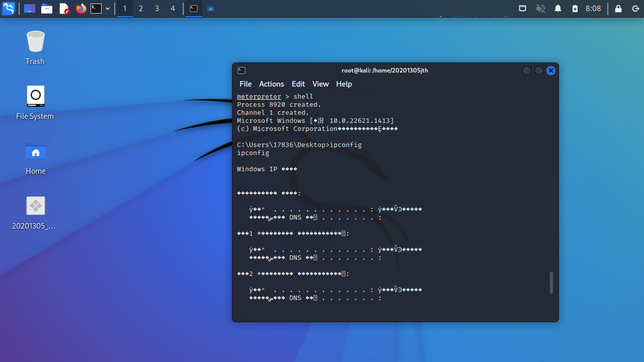Click the 8:08 clock
The image size is (644, 362).
tap(593, 9)
